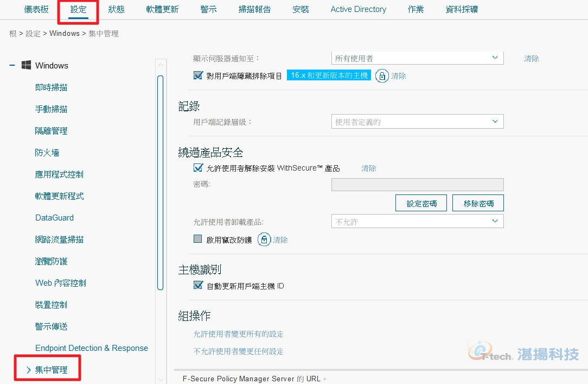Select 應用程式控制 in the sidebar
The height and width of the screenshot is (384, 588).
click(59, 174)
